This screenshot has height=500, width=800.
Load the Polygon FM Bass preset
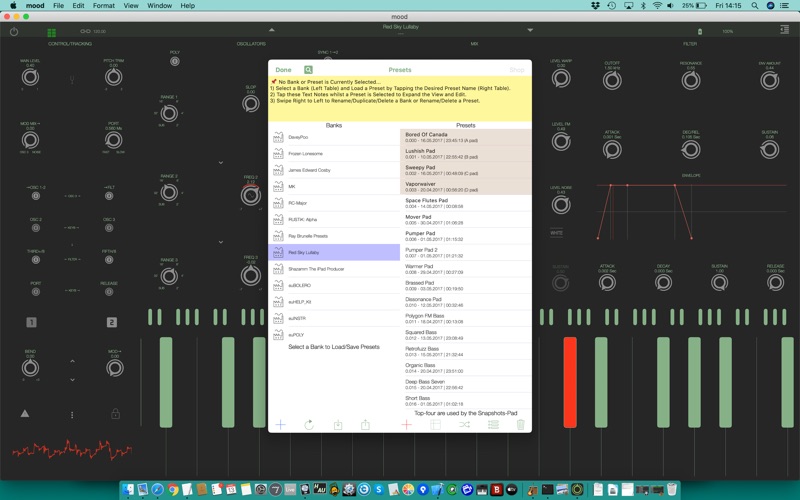click(x=466, y=318)
